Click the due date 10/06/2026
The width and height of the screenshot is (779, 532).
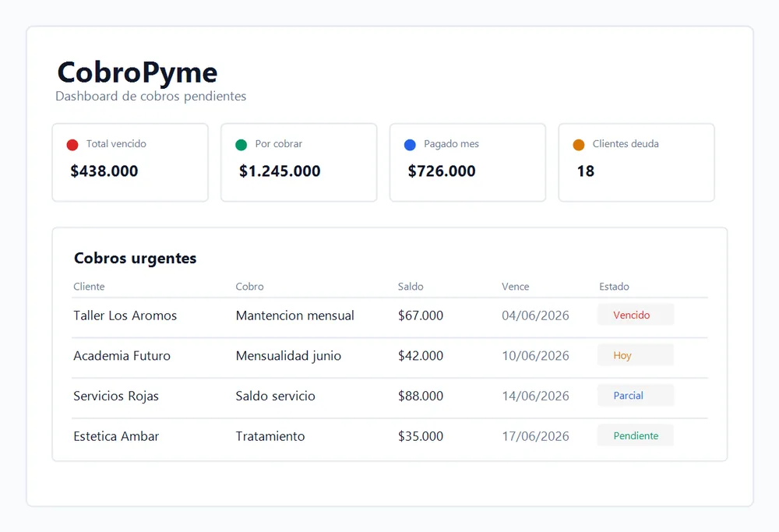pos(536,356)
